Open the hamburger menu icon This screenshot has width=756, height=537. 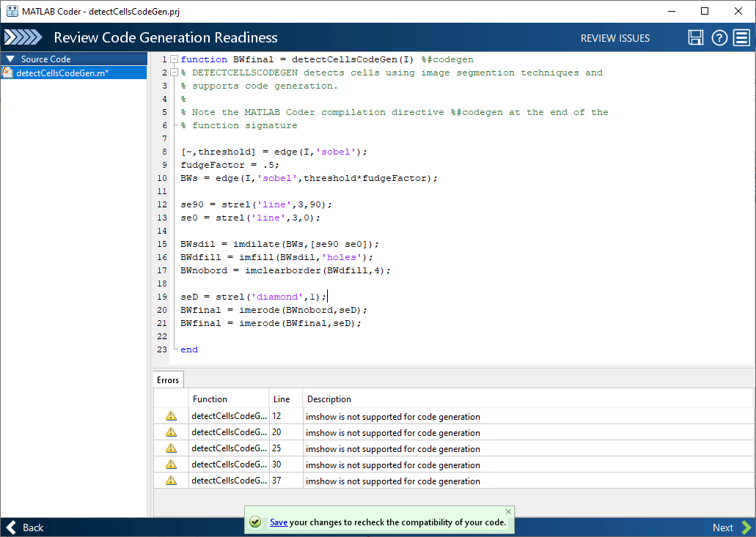click(741, 38)
